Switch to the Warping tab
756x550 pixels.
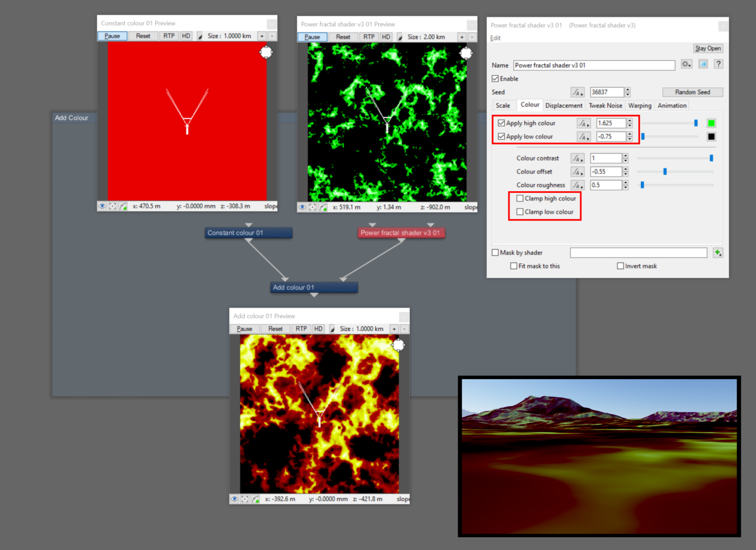[640, 105]
